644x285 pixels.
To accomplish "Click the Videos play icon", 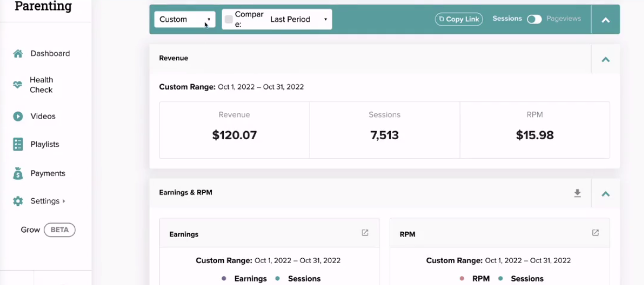I will pos(17,116).
